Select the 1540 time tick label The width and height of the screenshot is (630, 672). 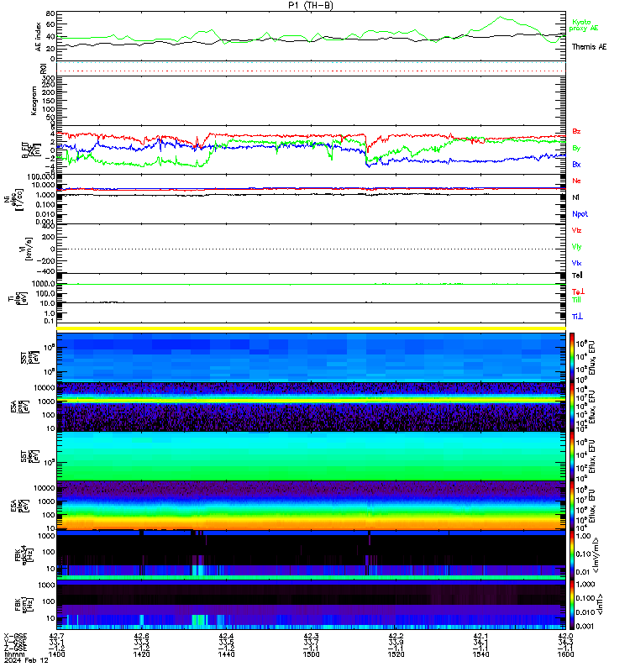pos(480,654)
